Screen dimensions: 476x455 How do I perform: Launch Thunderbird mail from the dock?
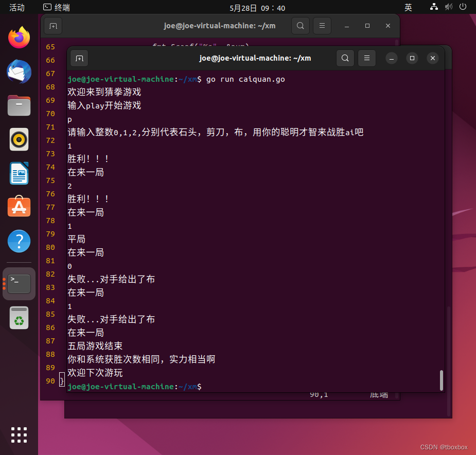tap(19, 71)
